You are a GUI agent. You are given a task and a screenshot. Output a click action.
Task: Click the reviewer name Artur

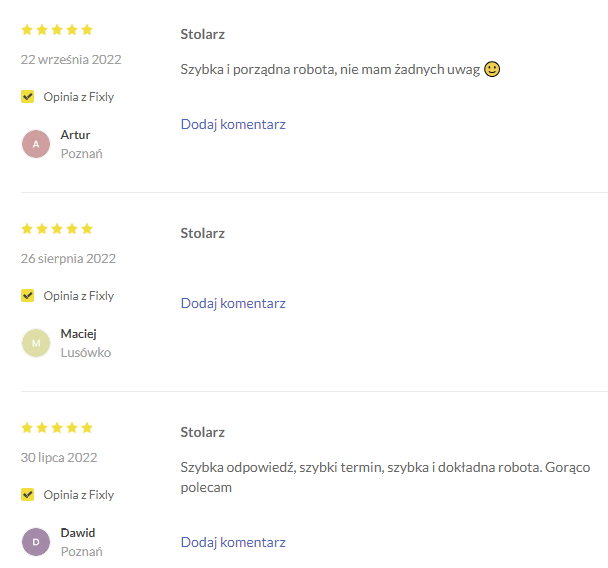coord(75,135)
